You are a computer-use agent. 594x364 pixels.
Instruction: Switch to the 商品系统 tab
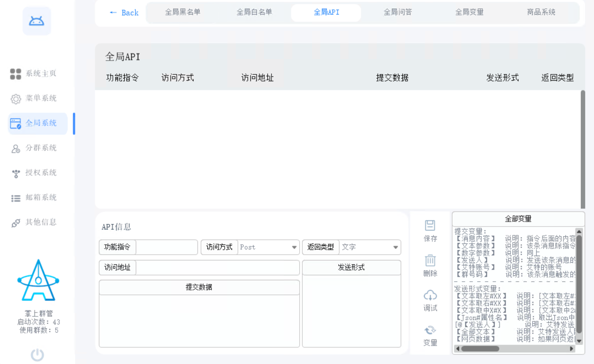point(541,12)
